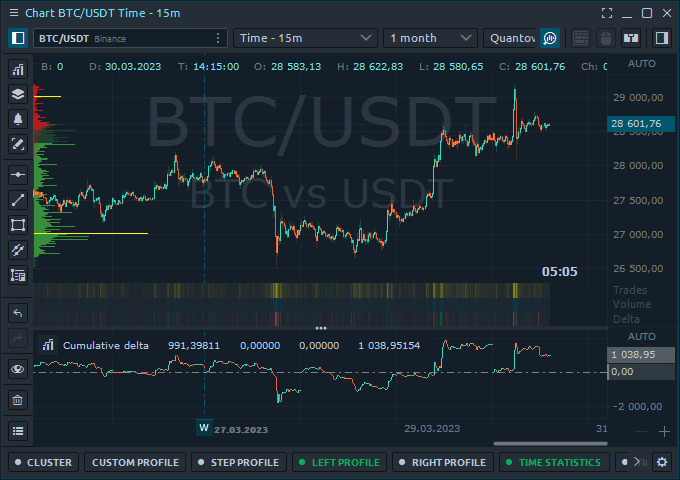
Task: Select the trend line drawing tool
Action: [x=17, y=199]
